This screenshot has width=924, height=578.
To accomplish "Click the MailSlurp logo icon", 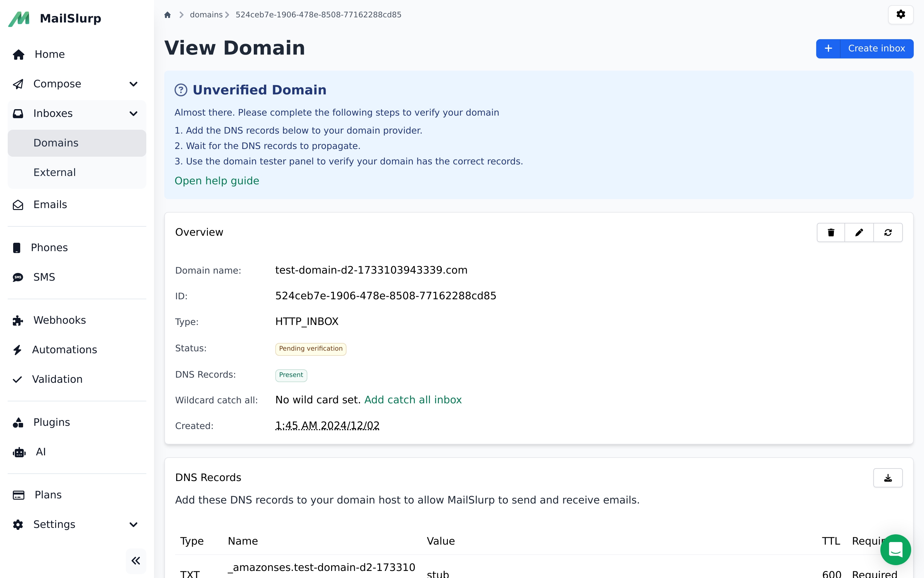I will pyautogui.click(x=19, y=19).
